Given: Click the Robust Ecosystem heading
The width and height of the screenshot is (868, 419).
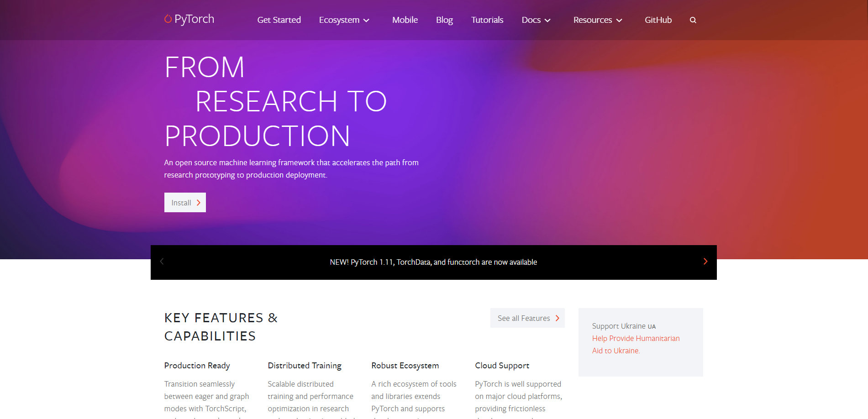Looking at the screenshot, I should pos(405,366).
